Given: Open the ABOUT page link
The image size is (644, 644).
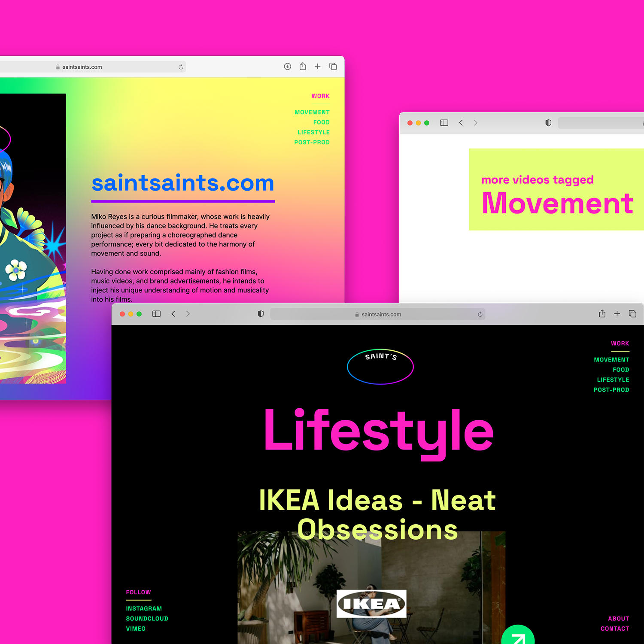Looking at the screenshot, I should point(619,619).
